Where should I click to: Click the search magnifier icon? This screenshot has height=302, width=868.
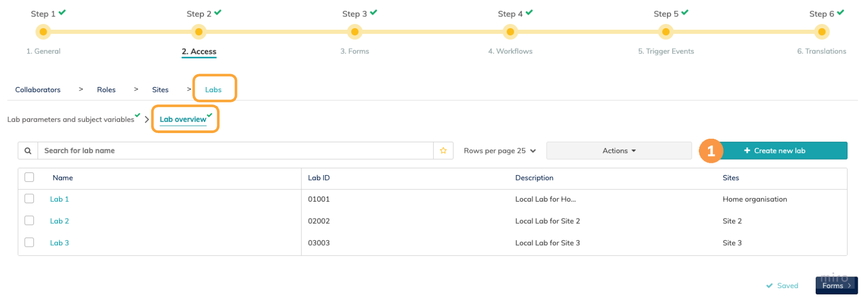coord(28,151)
